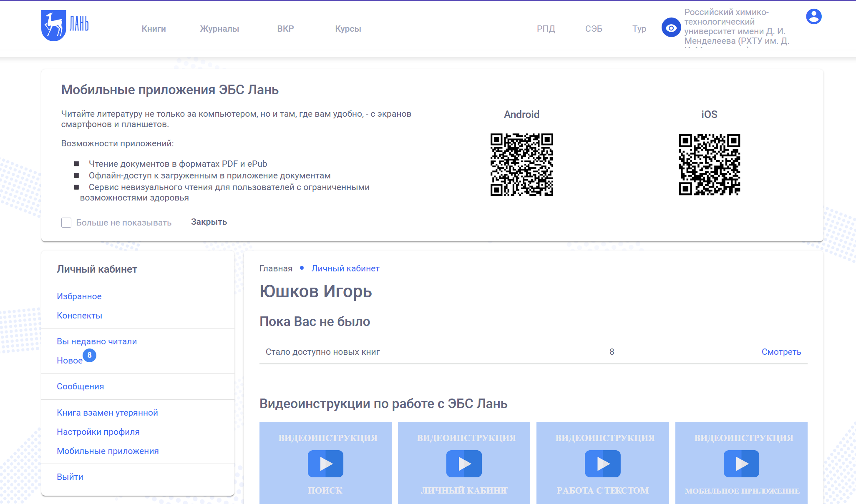Go to Главная breadcrumb
The height and width of the screenshot is (504, 856).
pos(276,268)
